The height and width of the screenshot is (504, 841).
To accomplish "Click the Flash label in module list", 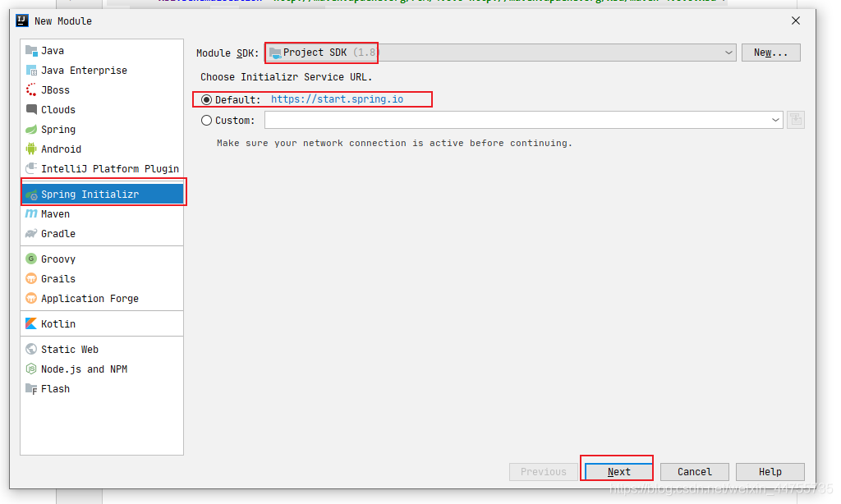I will (x=56, y=389).
